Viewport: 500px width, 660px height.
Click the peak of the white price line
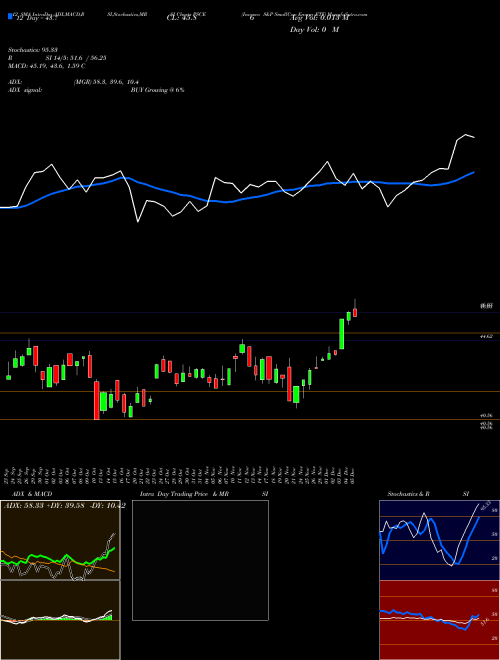466,135
